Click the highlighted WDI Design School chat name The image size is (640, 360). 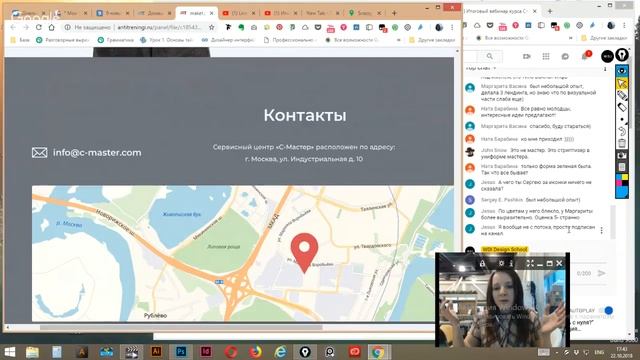coord(504,249)
